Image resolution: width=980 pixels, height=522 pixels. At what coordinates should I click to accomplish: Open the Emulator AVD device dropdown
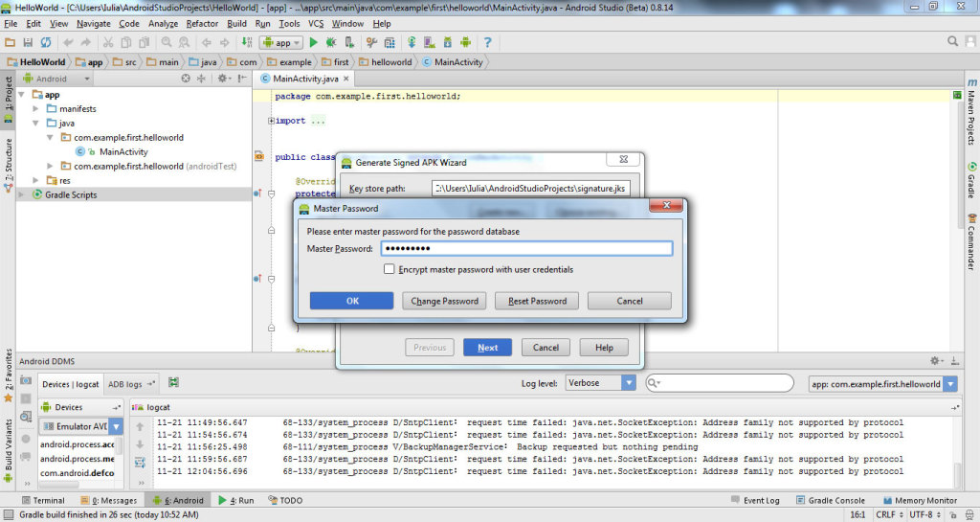(80, 426)
